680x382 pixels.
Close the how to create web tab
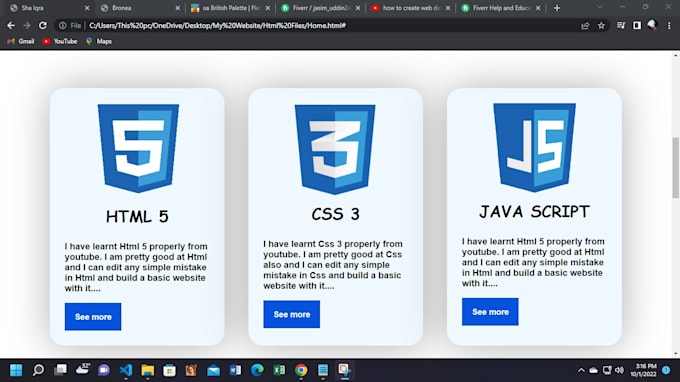click(x=448, y=8)
